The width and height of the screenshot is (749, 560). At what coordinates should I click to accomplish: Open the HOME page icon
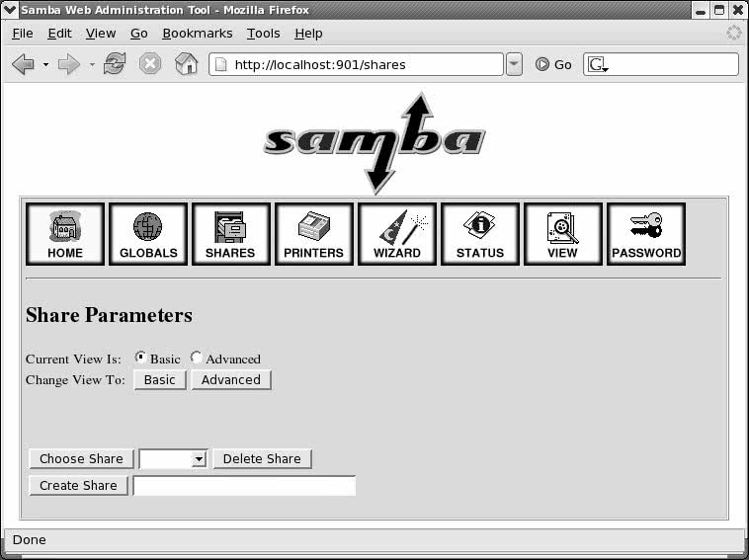[x=65, y=234]
